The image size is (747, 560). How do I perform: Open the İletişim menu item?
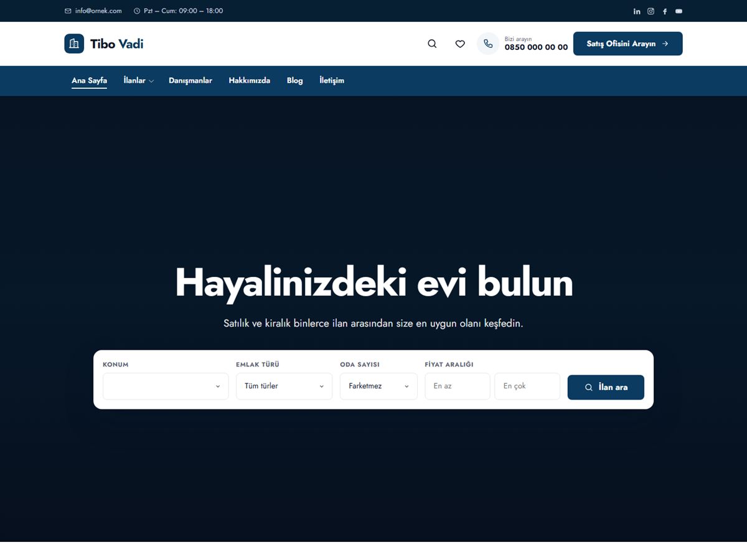(x=332, y=80)
